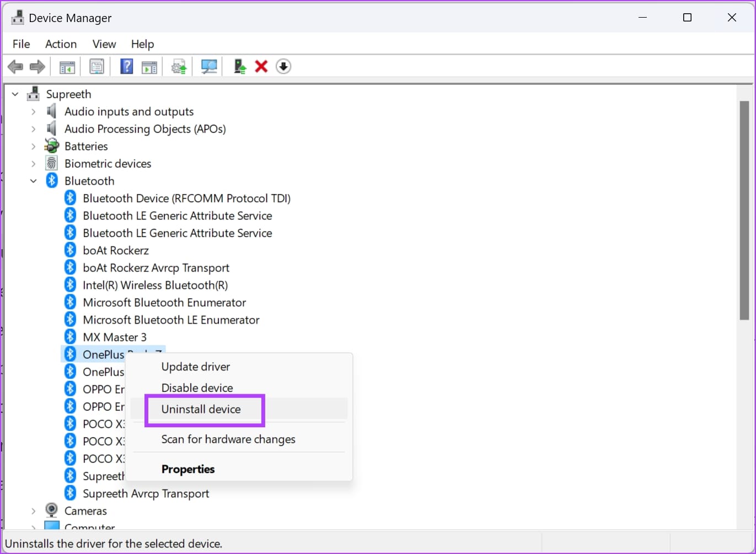Open the View menu
Screen dimensions: 756x554
pyautogui.click(x=104, y=44)
